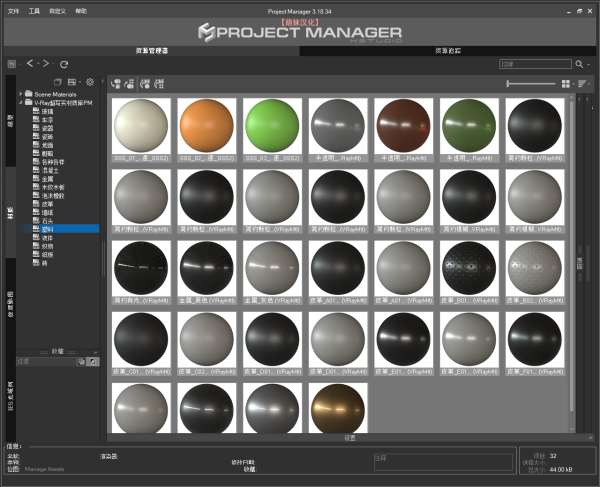Go forward with the right arrow
This screenshot has height=487, width=600.
click(x=46, y=64)
